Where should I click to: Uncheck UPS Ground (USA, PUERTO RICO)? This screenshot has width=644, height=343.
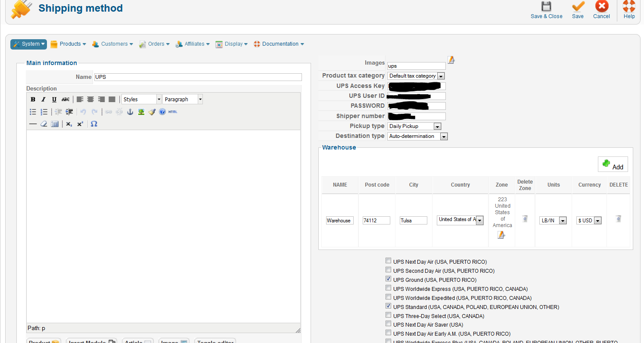pyautogui.click(x=389, y=279)
